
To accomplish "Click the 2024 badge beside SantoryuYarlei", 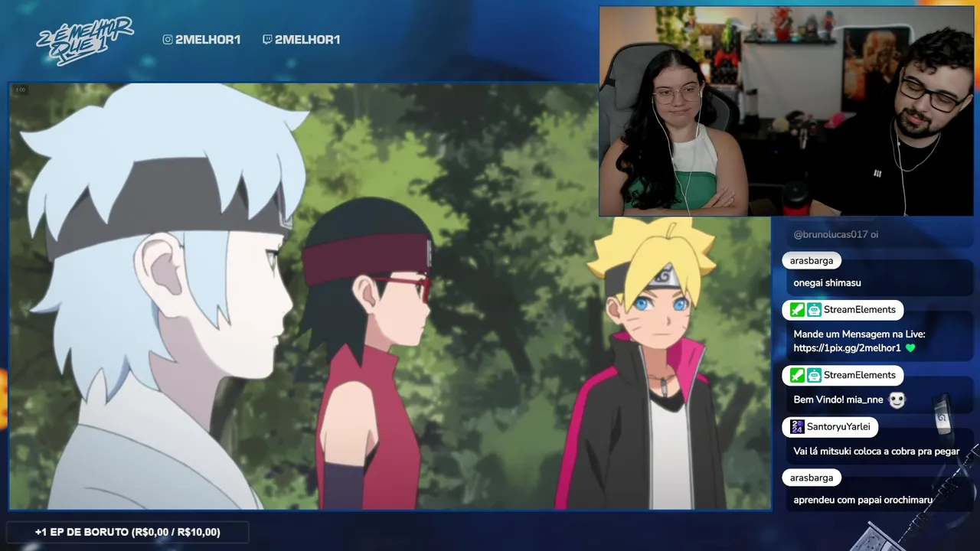I will click(797, 427).
